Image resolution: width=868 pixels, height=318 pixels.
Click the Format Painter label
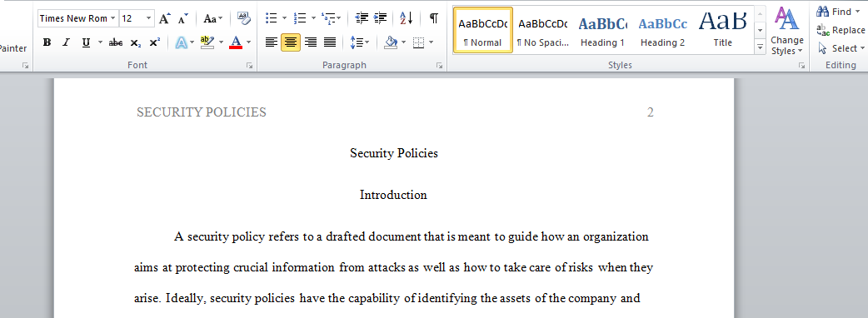[13, 48]
